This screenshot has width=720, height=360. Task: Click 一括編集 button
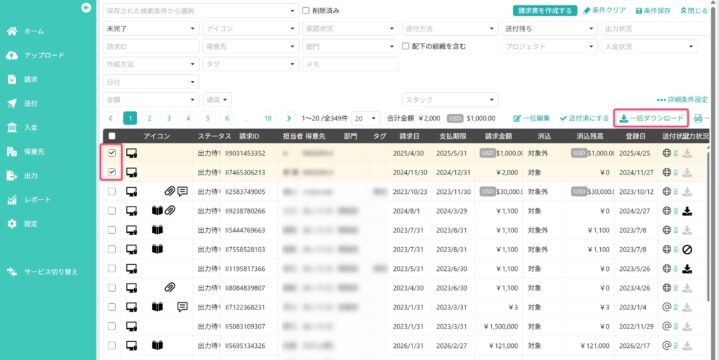tap(531, 118)
